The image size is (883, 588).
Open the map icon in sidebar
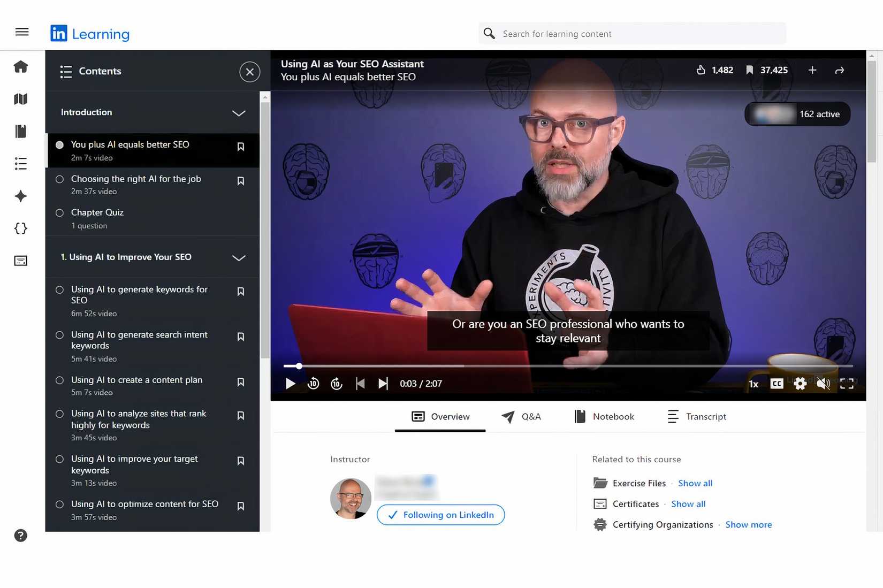pos(21,99)
